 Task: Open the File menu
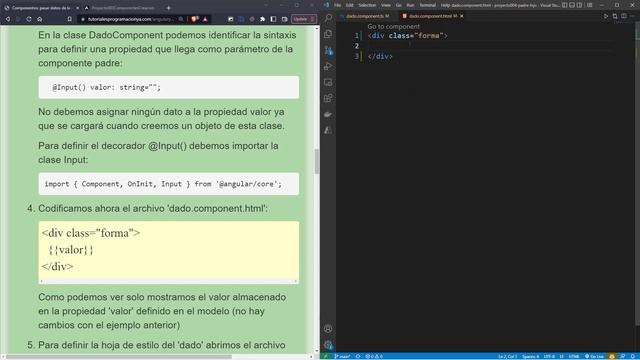[337, 5]
